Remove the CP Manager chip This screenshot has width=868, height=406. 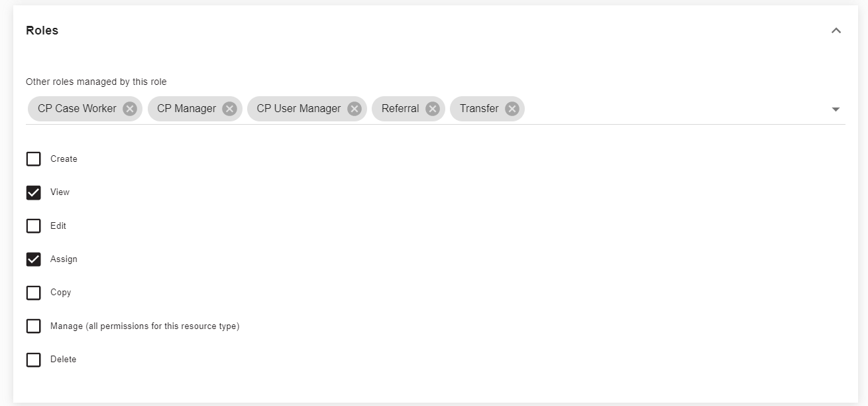click(229, 109)
